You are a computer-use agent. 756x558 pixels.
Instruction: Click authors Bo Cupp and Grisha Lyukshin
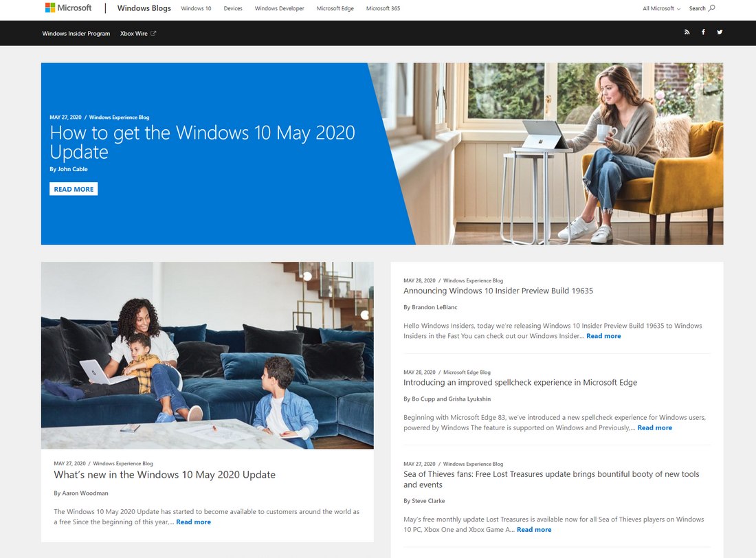pyautogui.click(x=452, y=399)
